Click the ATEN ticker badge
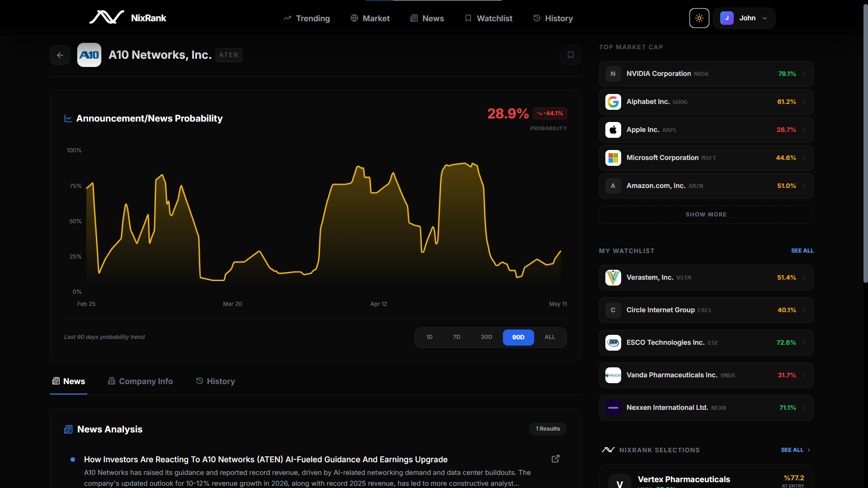This screenshot has width=868, height=488. [x=229, y=55]
